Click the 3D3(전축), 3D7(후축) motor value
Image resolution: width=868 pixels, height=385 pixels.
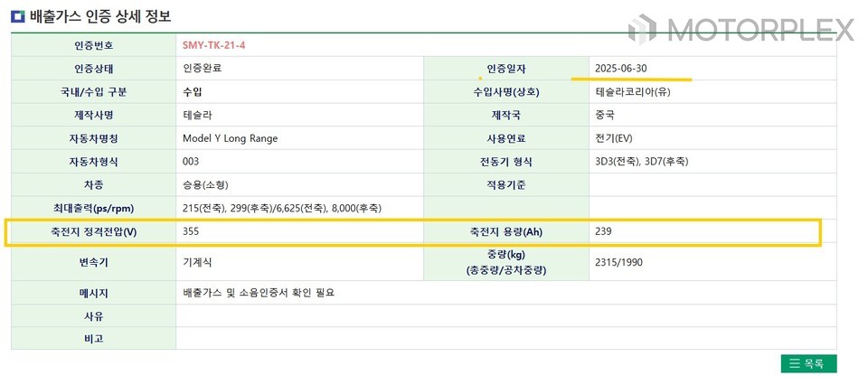(641, 162)
